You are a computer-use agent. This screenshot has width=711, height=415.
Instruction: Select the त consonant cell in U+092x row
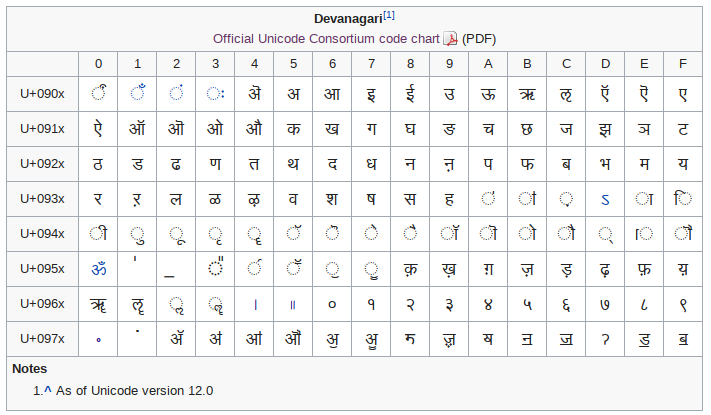[x=254, y=164]
